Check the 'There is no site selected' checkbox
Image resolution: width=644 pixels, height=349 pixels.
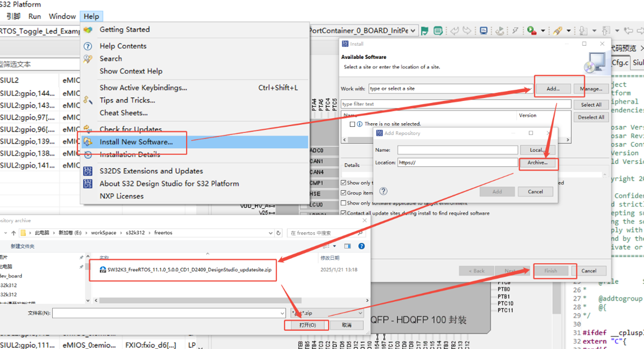(352, 124)
